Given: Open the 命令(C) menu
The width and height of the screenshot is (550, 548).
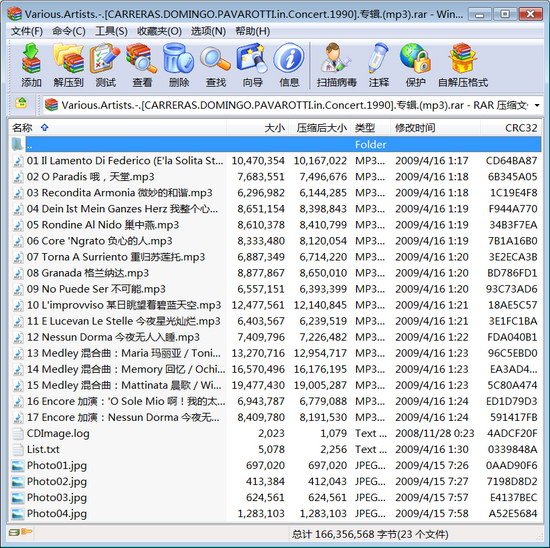Looking at the screenshot, I should coord(69,31).
